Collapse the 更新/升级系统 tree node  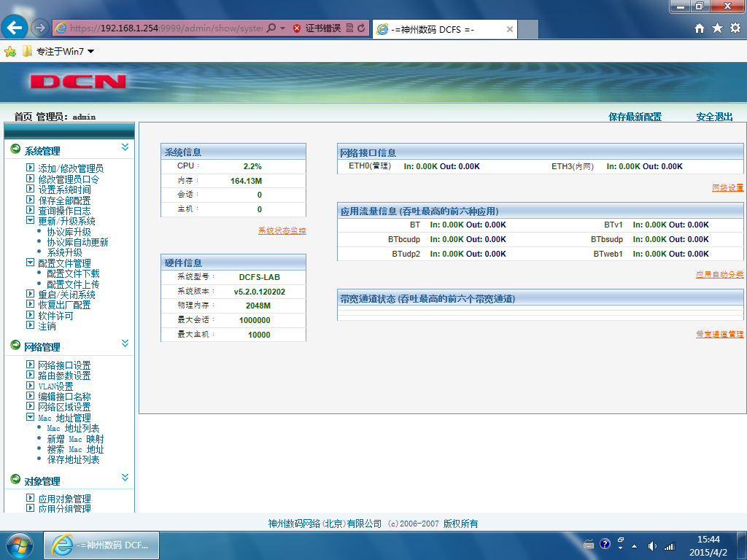point(30,220)
